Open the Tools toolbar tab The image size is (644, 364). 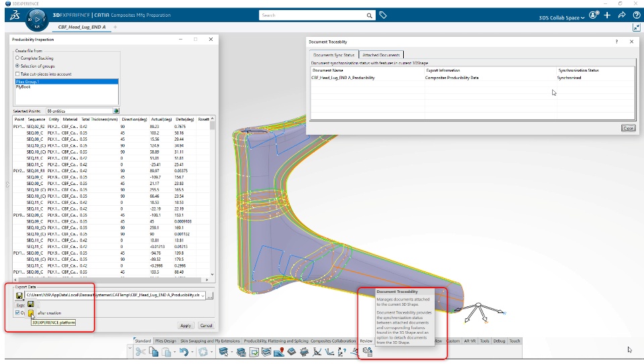pyautogui.click(x=484, y=341)
